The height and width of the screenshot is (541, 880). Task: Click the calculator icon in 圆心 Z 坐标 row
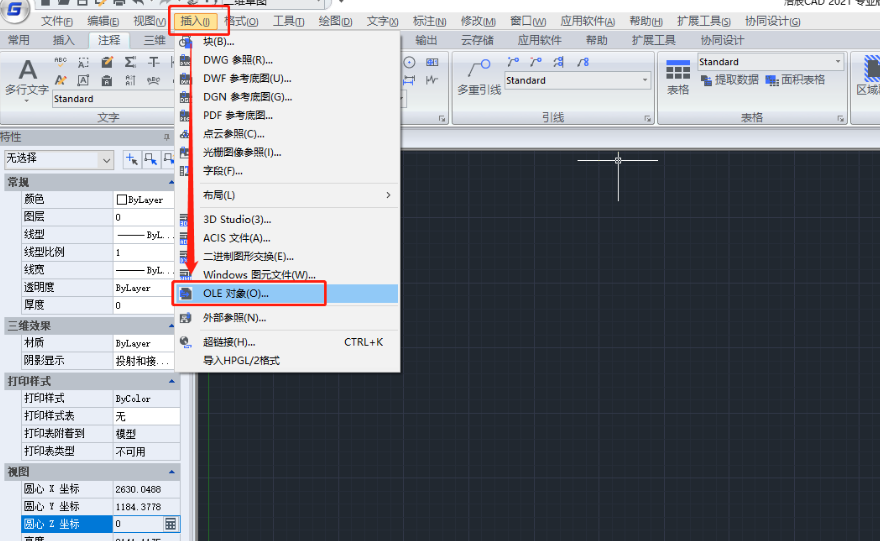(171, 524)
